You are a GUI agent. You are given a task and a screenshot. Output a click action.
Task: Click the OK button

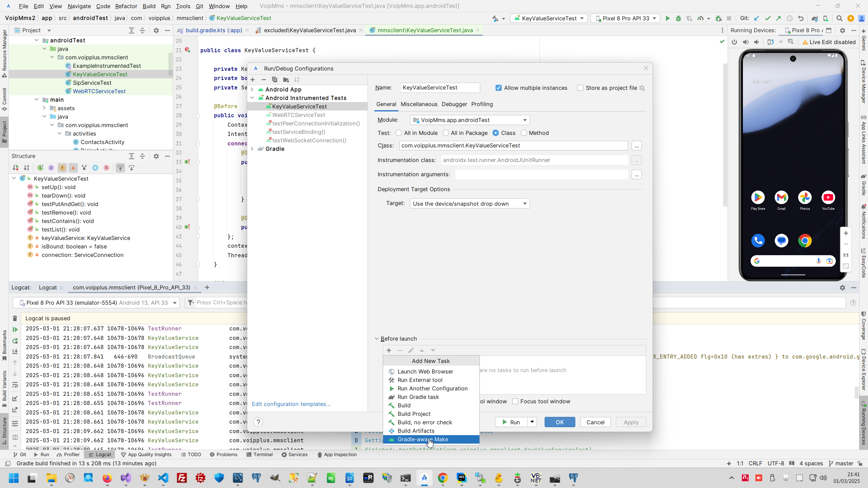pyautogui.click(x=559, y=422)
